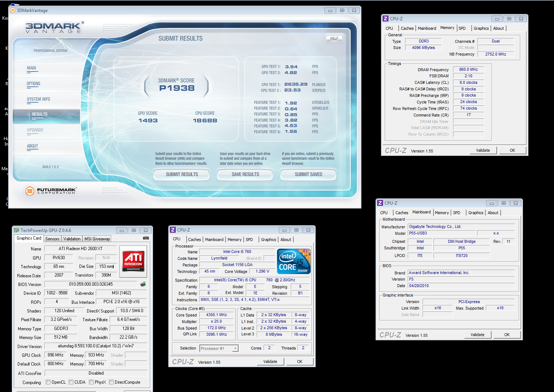
Task: Select Results in 3DMark sidebar
Action: (x=46, y=116)
